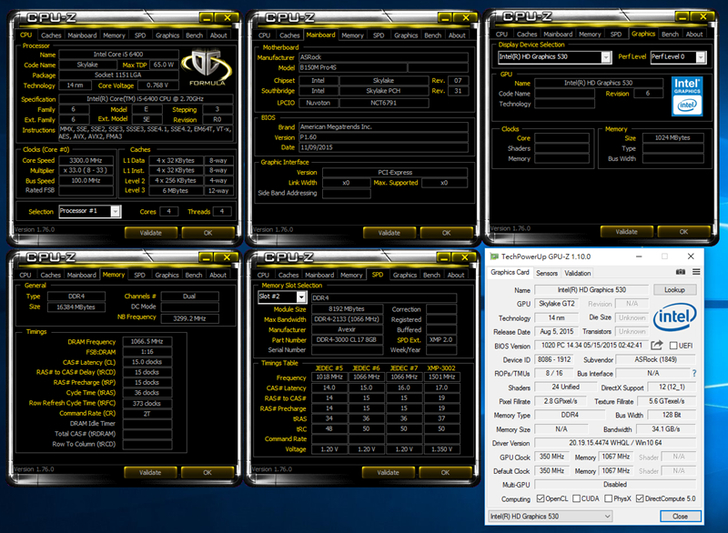Click the Intel HD Graphics badge in CPU-Z
The width and height of the screenshot is (728, 533).
(686, 93)
